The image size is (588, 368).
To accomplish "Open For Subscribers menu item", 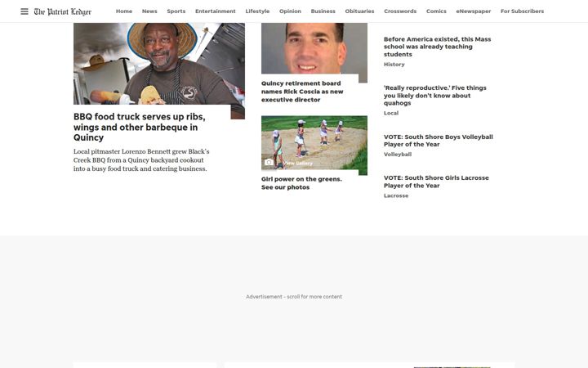I will [x=522, y=11].
